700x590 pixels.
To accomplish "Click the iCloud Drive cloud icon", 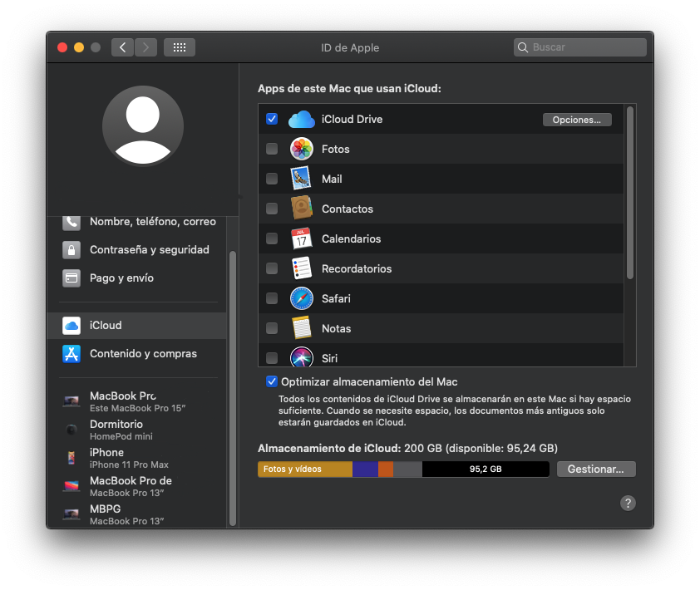I will [302, 119].
